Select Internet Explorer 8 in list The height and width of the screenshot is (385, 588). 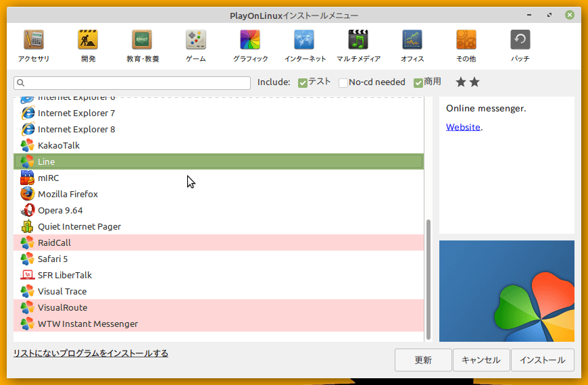218,129
